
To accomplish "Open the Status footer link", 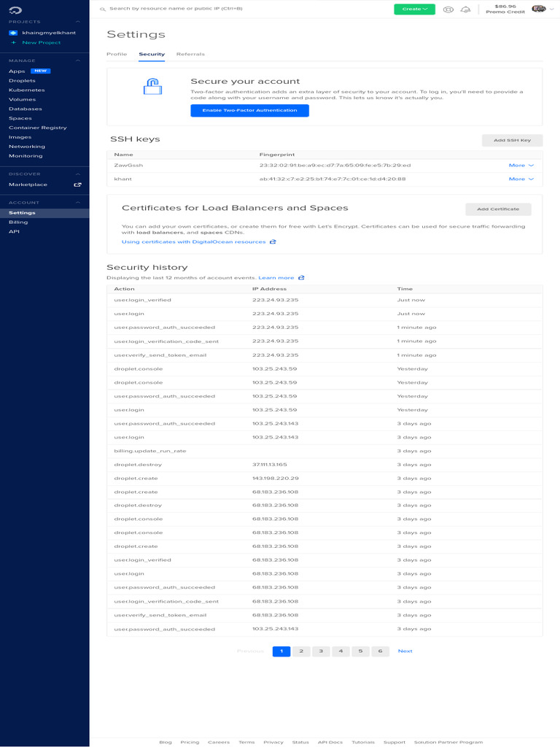I will (300, 742).
